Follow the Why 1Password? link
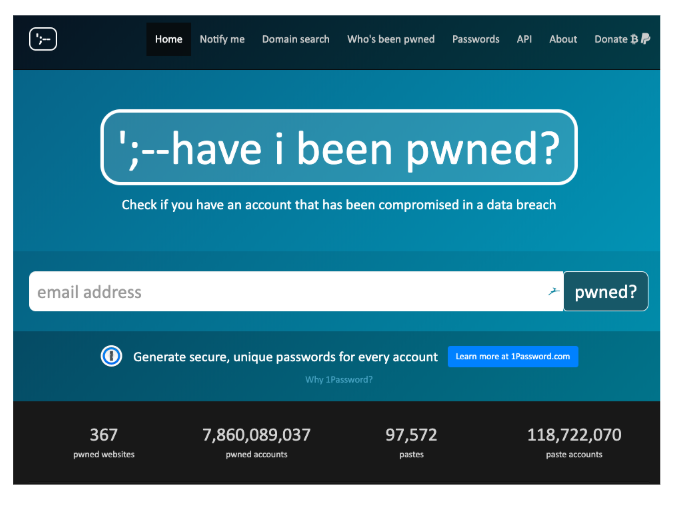This screenshot has width=675, height=505. click(x=339, y=380)
